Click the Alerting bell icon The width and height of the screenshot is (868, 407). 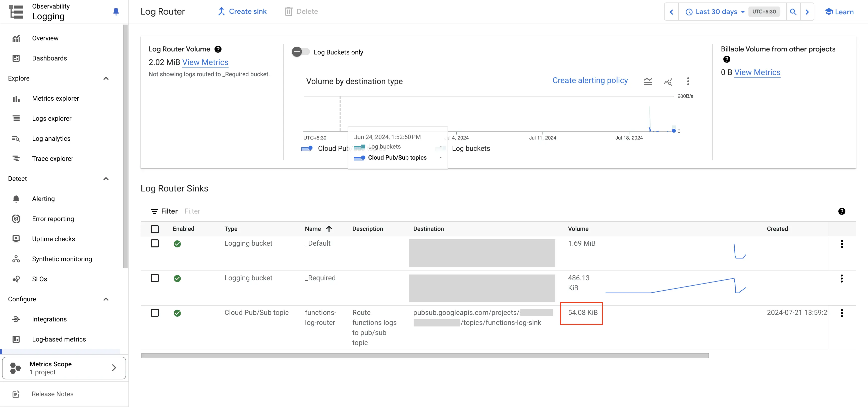point(16,199)
